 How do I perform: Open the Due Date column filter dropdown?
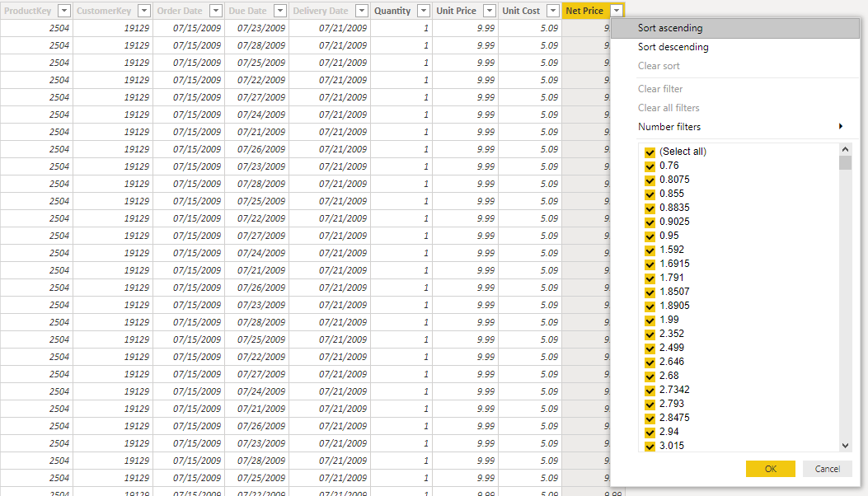280,11
